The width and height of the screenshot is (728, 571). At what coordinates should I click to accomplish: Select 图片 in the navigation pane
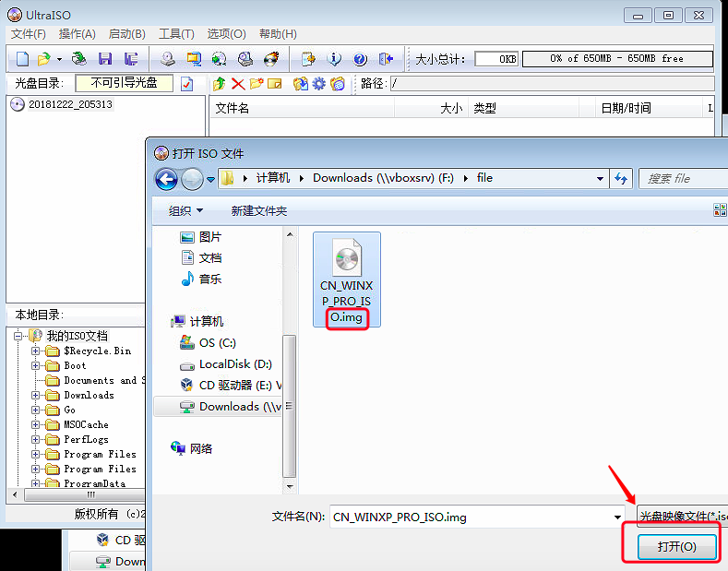point(200,237)
